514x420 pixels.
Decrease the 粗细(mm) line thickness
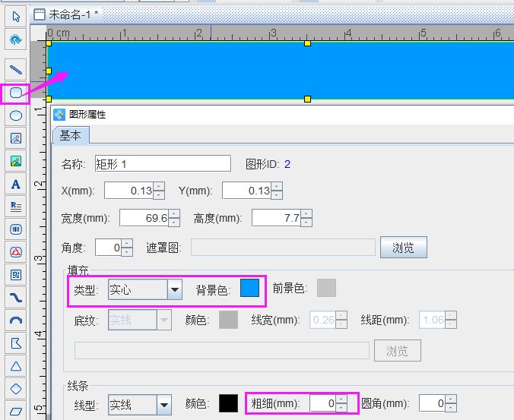pyautogui.click(x=341, y=408)
